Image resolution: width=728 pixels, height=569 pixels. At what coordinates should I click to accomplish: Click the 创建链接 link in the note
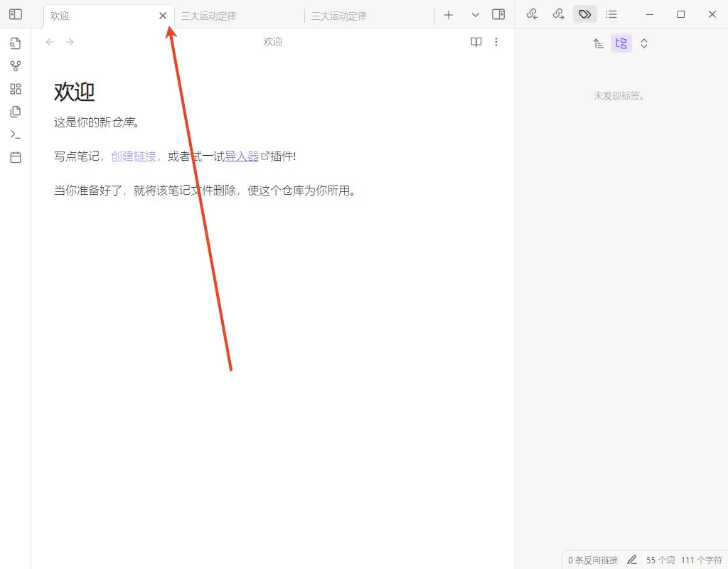click(x=134, y=156)
